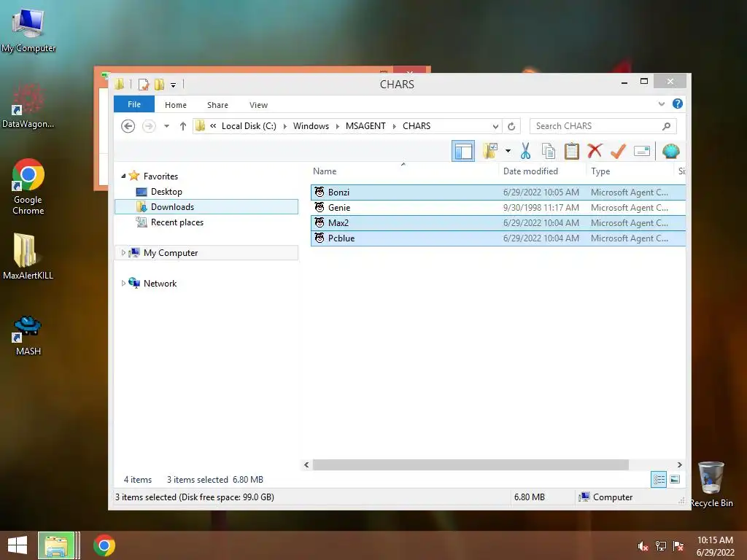
Task: Click the Cut scissors icon
Action: tap(525, 151)
